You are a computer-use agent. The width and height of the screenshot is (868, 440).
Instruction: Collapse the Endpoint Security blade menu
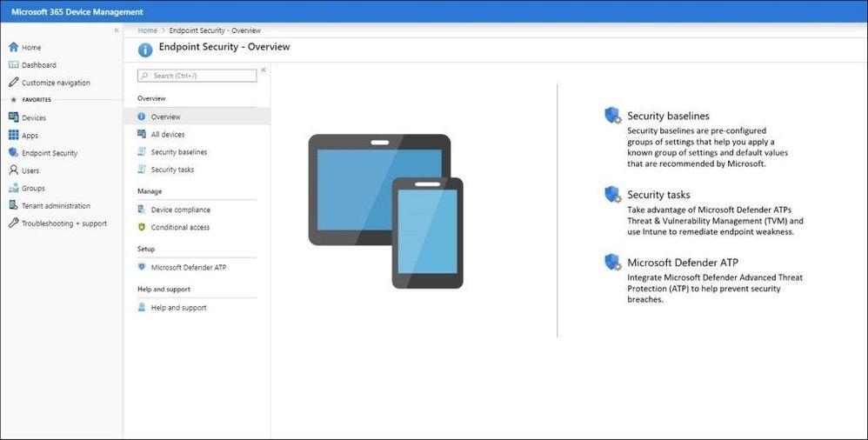coord(264,70)
